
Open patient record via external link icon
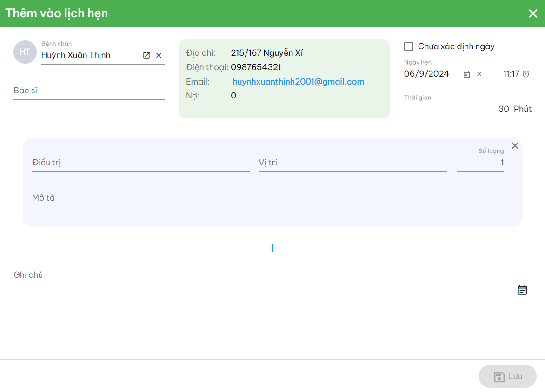pos(146,55)
